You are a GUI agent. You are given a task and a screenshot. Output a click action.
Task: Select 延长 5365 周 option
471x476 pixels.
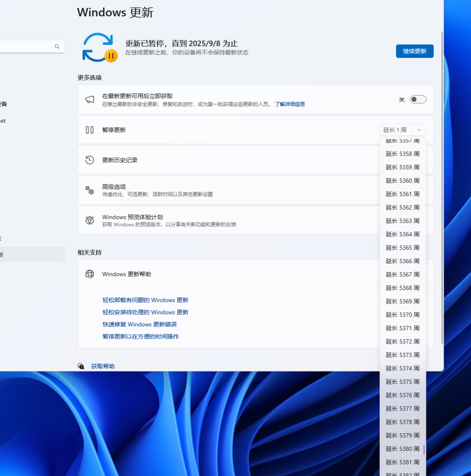[403, 248]
